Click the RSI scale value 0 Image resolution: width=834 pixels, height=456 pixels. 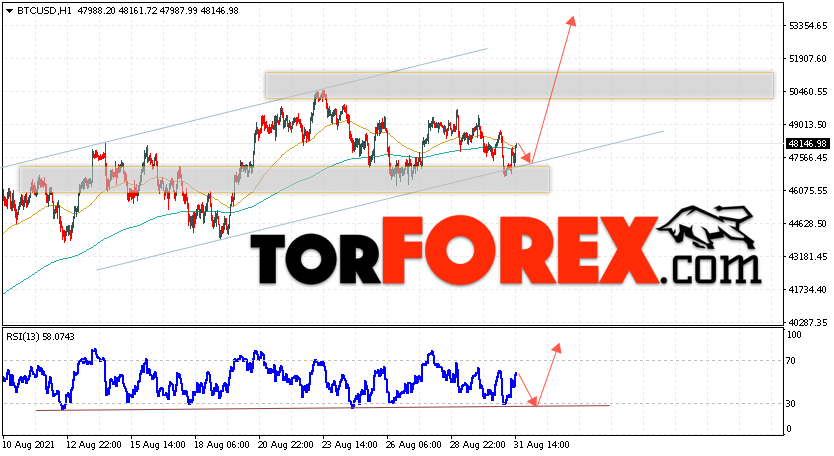(789, 429)
